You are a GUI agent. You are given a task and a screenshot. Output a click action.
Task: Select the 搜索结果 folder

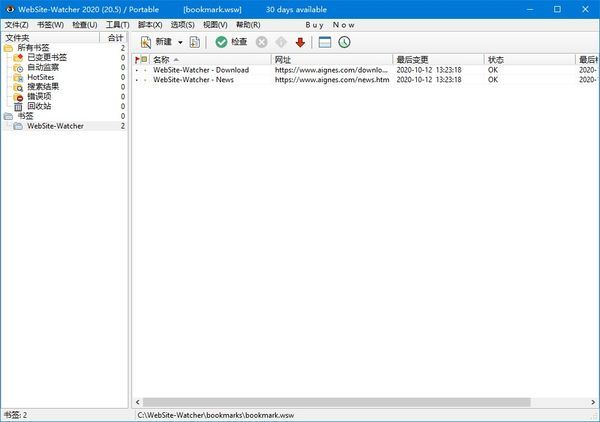43,87
